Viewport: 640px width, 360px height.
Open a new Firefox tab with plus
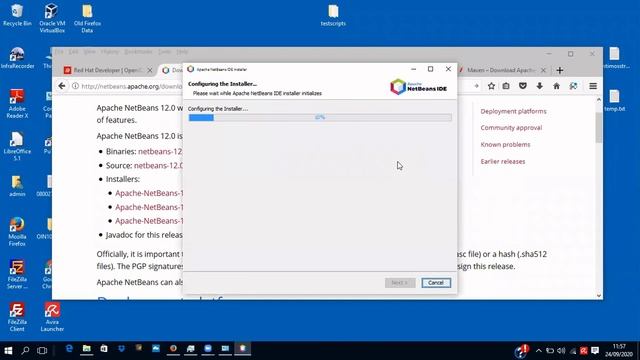[x=560, y=70]
